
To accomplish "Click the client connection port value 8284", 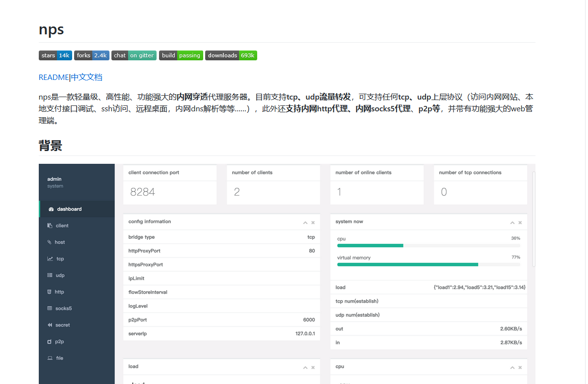I will (x=142, y=192).
